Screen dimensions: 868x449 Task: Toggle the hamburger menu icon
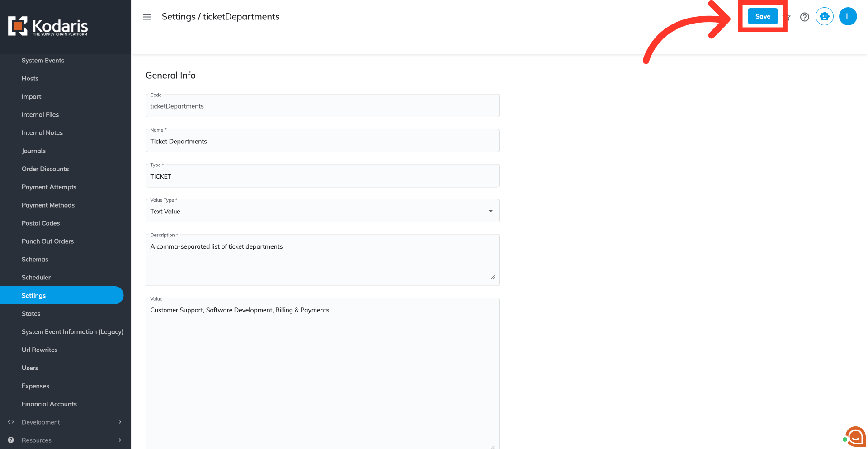147,17
